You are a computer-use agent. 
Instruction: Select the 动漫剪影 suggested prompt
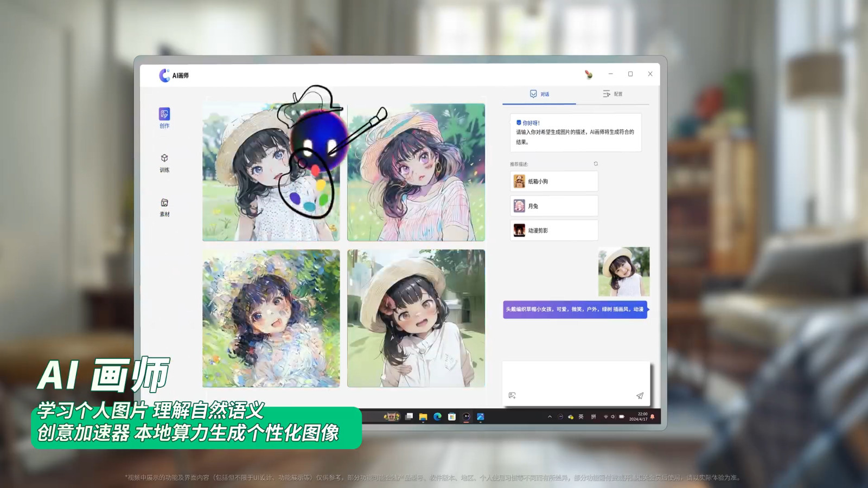(x=554, y=230)
